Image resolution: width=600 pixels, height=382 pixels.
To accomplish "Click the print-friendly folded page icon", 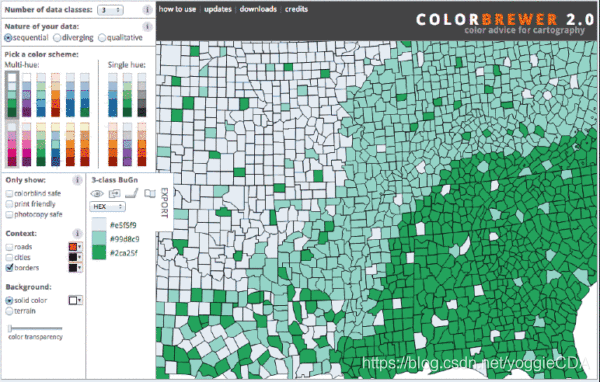I will coord(150,193).
